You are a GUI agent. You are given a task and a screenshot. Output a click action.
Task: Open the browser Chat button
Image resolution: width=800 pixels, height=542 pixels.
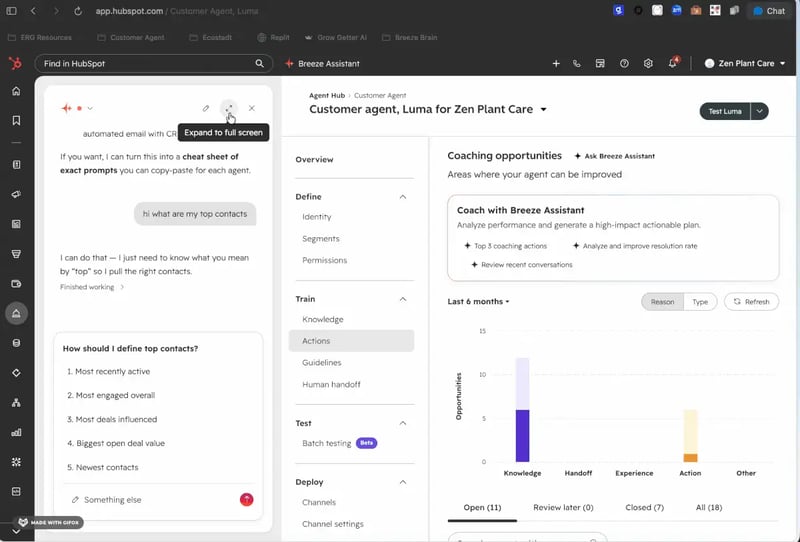769,11
